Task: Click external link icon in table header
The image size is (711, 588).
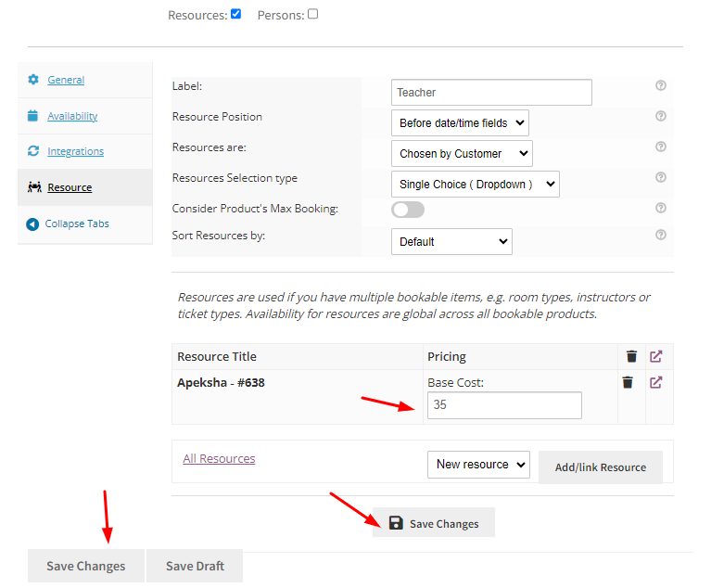Action: coord(656,356)
